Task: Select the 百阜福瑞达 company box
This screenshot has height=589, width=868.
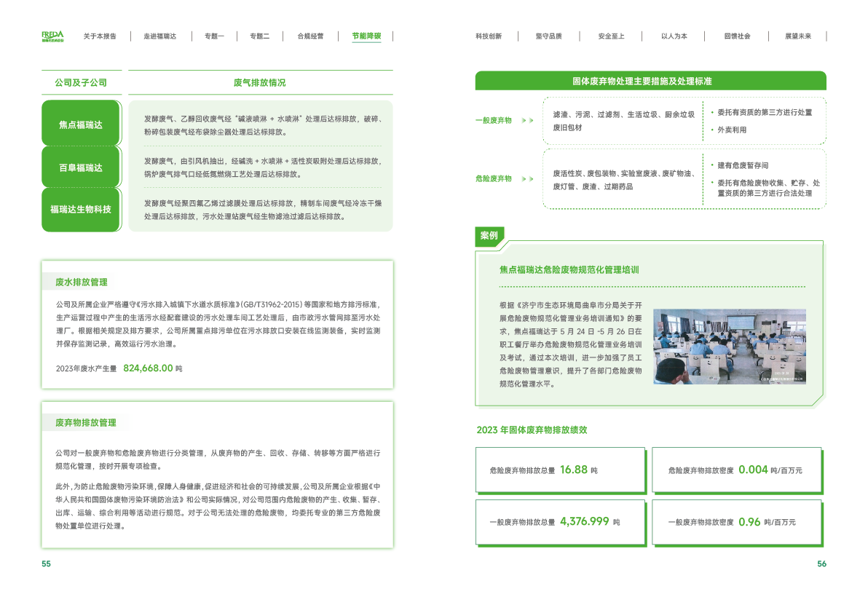Action: click(x=81, y=167)
